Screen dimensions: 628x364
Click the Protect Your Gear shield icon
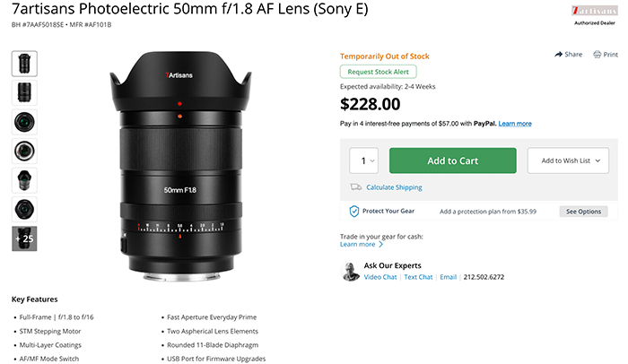pyautogui.click(x=354, y=211)
